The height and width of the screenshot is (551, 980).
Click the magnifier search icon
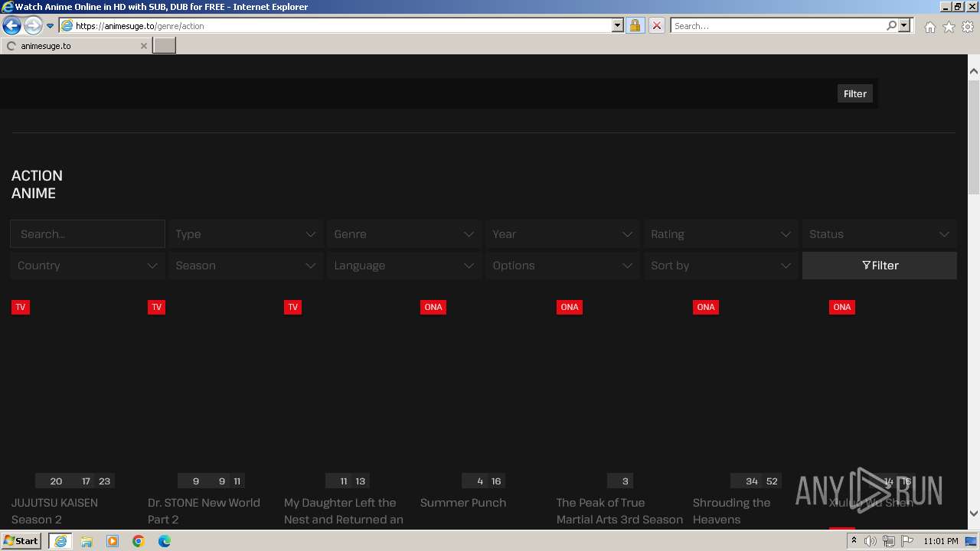pyautogui.click(x=891, y=26)
